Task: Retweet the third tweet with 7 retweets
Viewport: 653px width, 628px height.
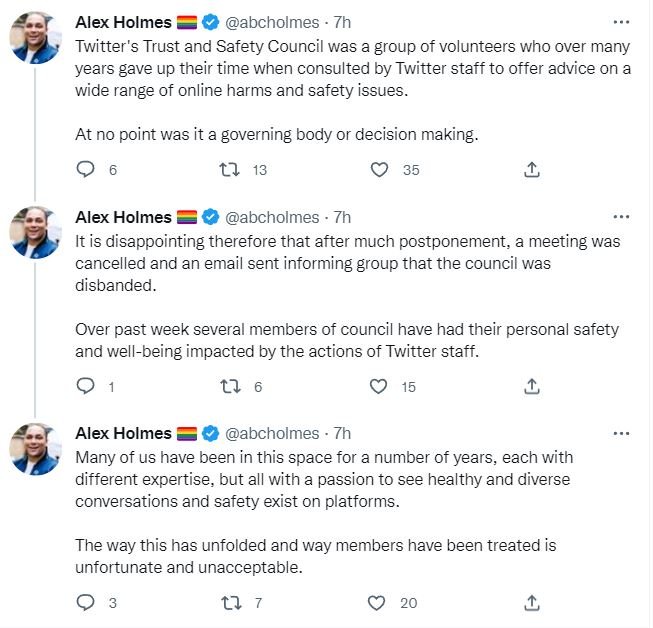Action: pyautogui.click(x=230, y=602)
